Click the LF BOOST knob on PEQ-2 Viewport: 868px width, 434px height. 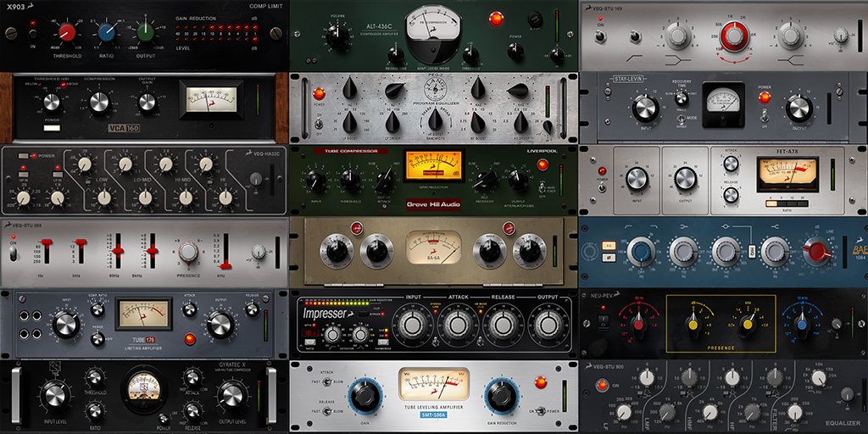coord(350,122)
